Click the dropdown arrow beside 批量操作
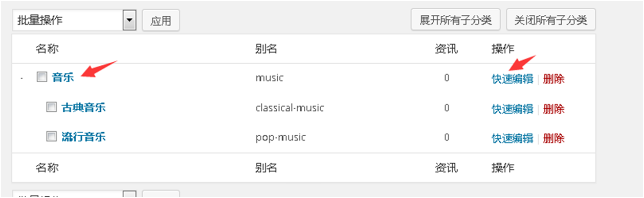The width and height of the screenshot is (644, 198). point(129,20)
